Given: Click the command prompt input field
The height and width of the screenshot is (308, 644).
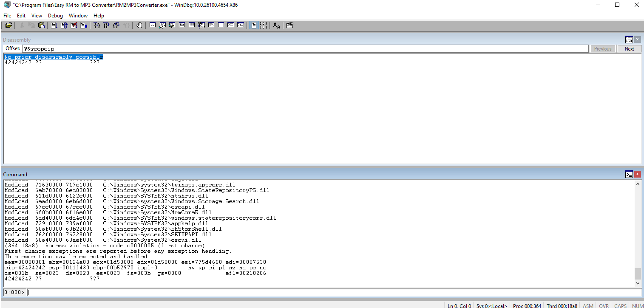Looking at the screenshot, I should click(x=334, y=292).
